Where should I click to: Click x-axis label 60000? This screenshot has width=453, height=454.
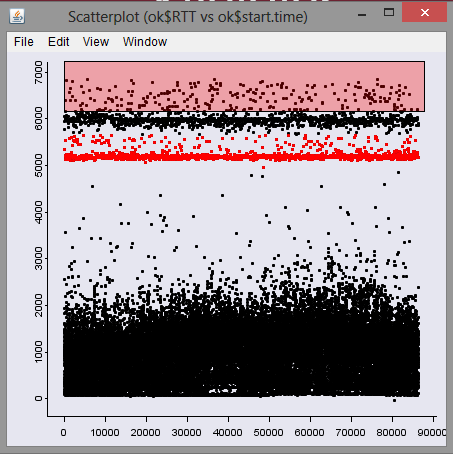point(310,433)
